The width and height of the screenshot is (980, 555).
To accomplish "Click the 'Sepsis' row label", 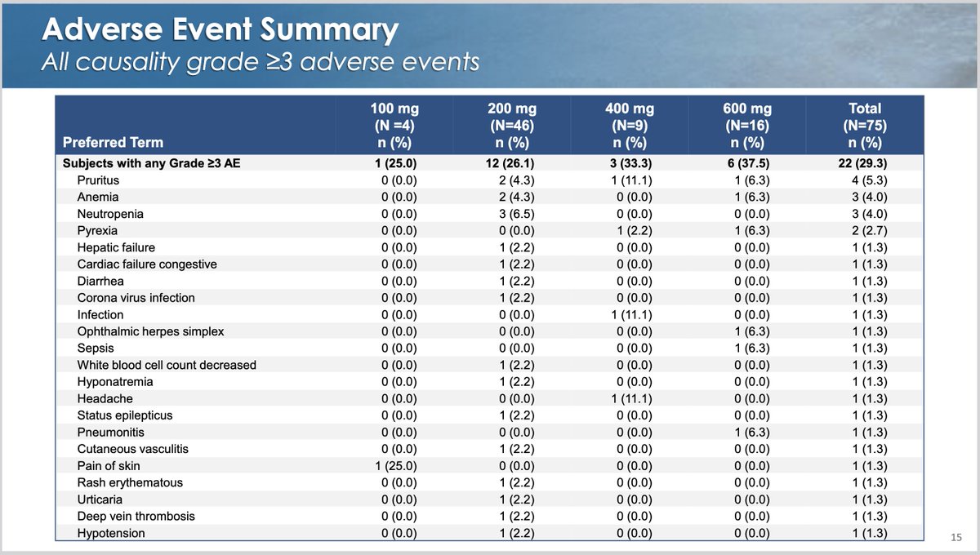I will tap(96, 349).
